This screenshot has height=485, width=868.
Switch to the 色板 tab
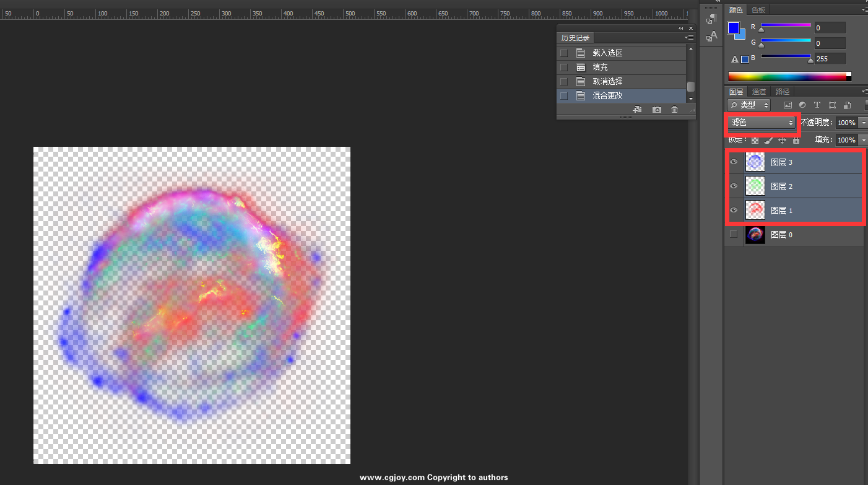coord(758,10)
